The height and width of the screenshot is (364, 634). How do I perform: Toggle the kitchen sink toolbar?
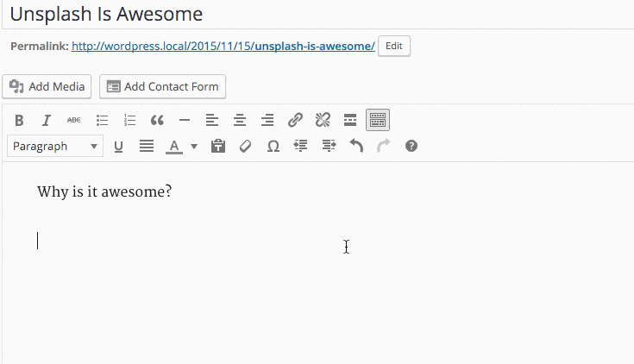coord(378,120)
